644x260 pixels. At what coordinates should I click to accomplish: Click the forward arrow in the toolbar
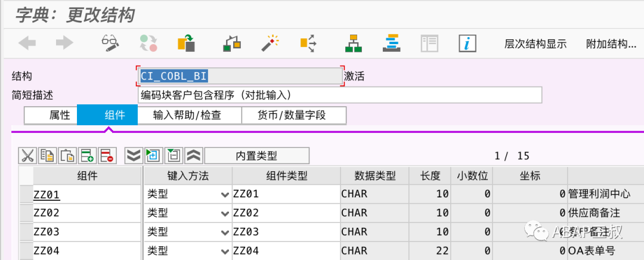pyautogui.click(x=64, y=43)
